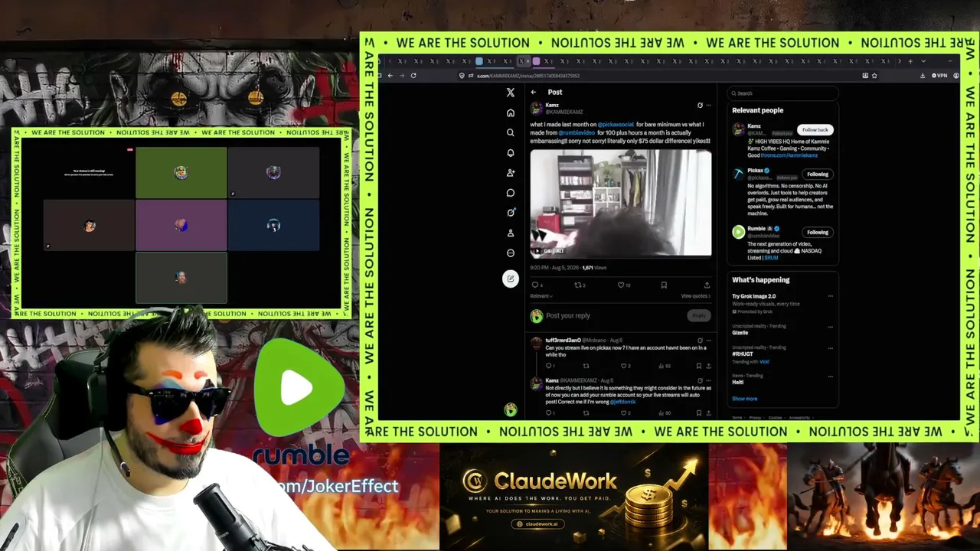Repost tuff3rmrd3anO's reply
Image resolution: width=980 pixels, height=551 pixels.
coord(586,366)
